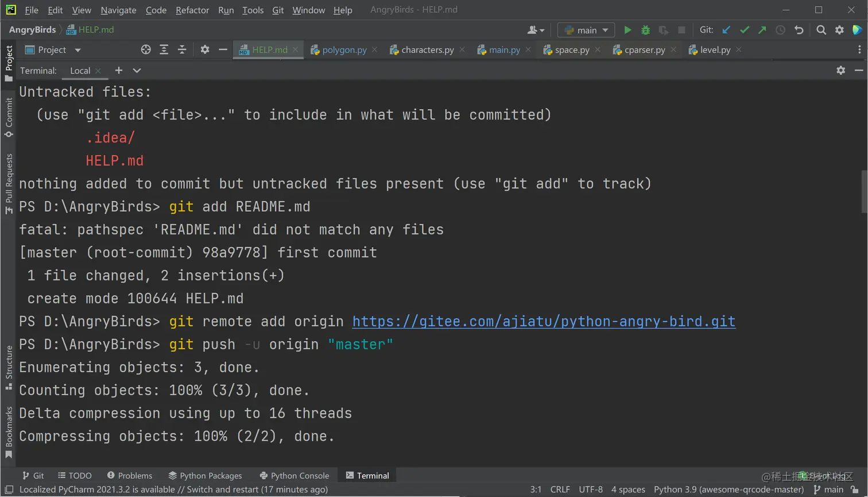
Task: Click the Stop square icon in the toolbar
Action: tap(681, 30)
